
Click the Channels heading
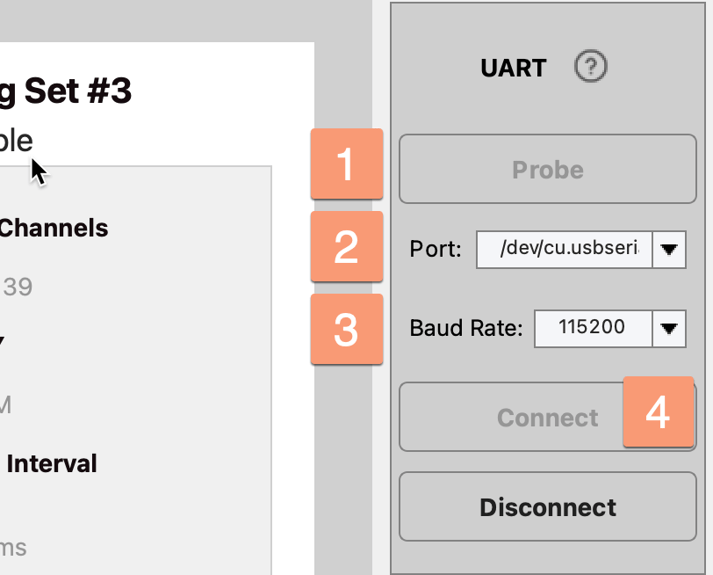pyautogui.click(x=54, y=228)
